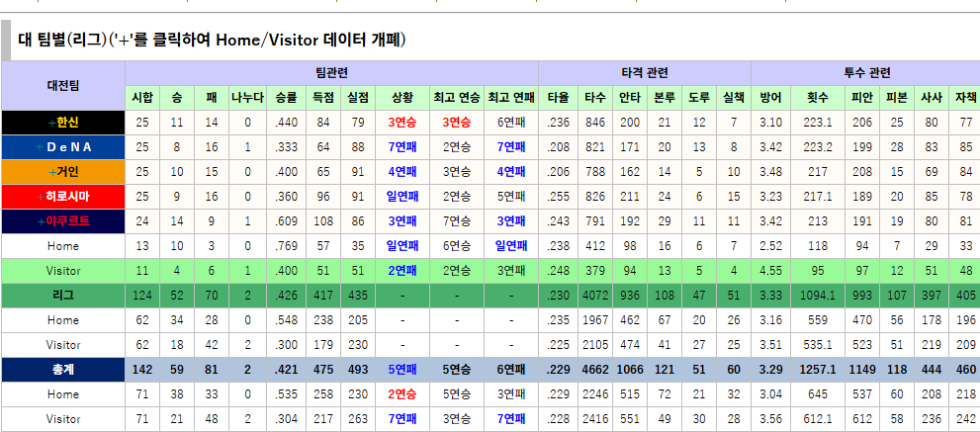Image resolution: width=980 pixels, height=432 pixels.
Task: Click the Visitor label under 총계
Action: pos(63,419)
